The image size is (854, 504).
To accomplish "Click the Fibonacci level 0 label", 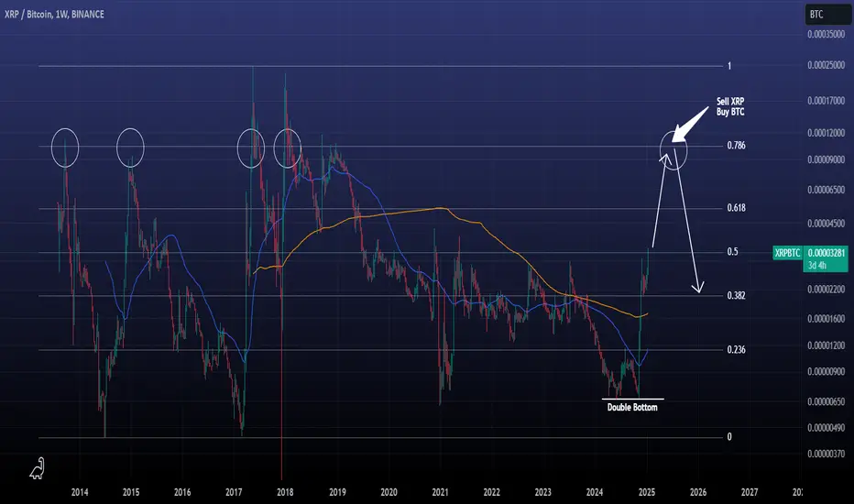I will [729, 436].
